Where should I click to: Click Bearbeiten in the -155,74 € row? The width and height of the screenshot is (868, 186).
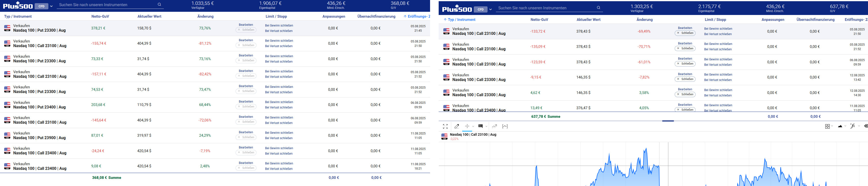246,40
